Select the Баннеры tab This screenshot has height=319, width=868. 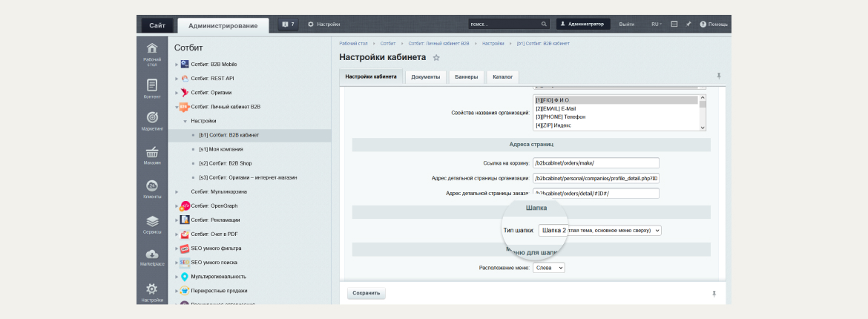[x=466, y=77]
